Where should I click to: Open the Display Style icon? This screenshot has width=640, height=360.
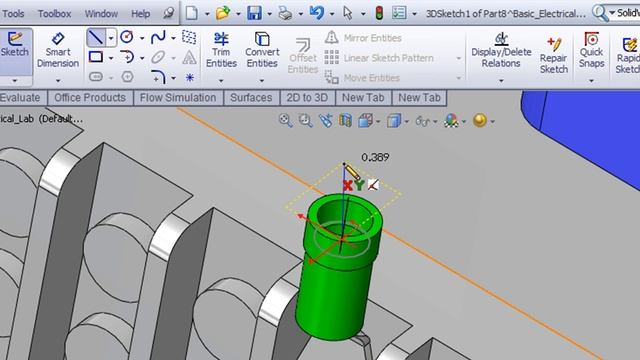pyautogui.click(x=394, y=121)
